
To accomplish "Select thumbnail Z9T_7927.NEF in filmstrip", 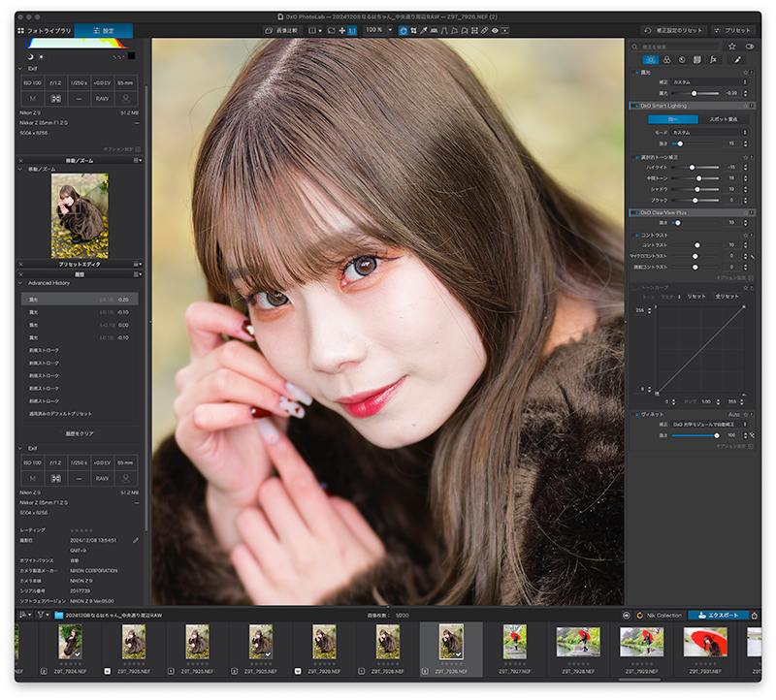I will click(x=515, y=642).
